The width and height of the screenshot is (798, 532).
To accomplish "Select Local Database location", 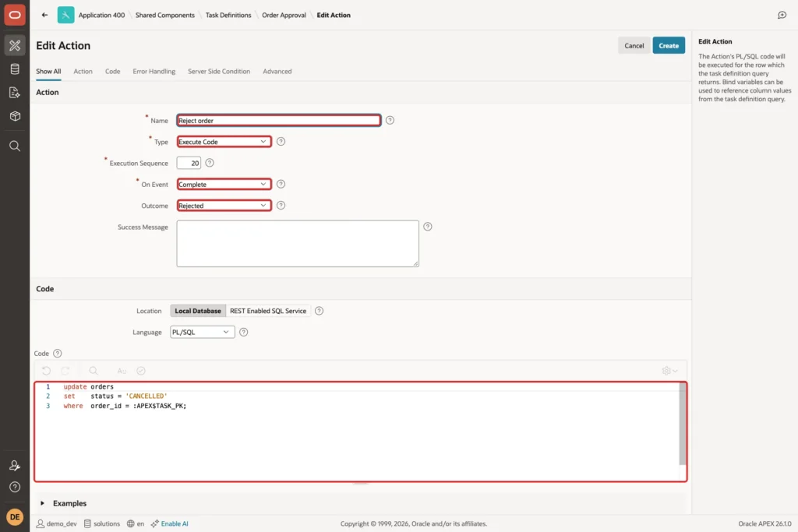I will [x=198, y=311].
